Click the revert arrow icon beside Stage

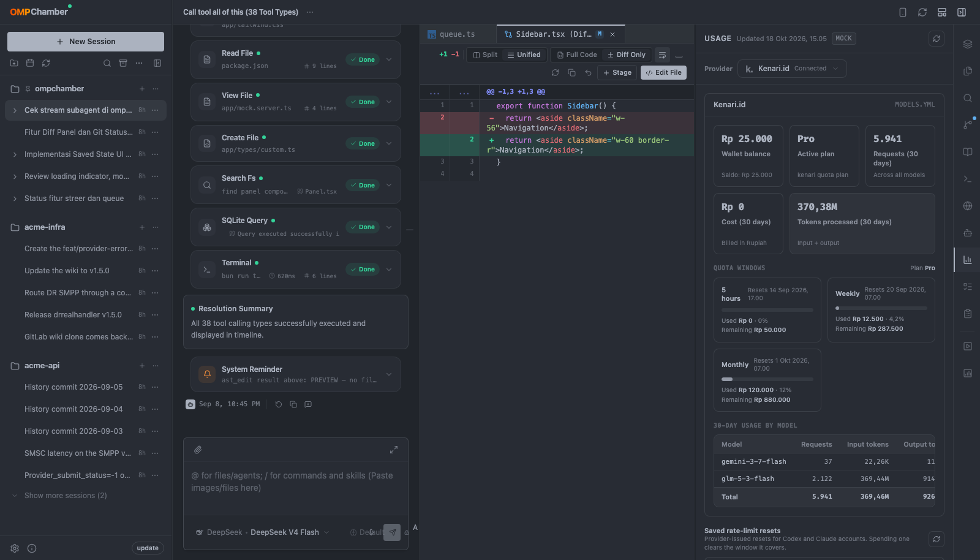(588, 72)
